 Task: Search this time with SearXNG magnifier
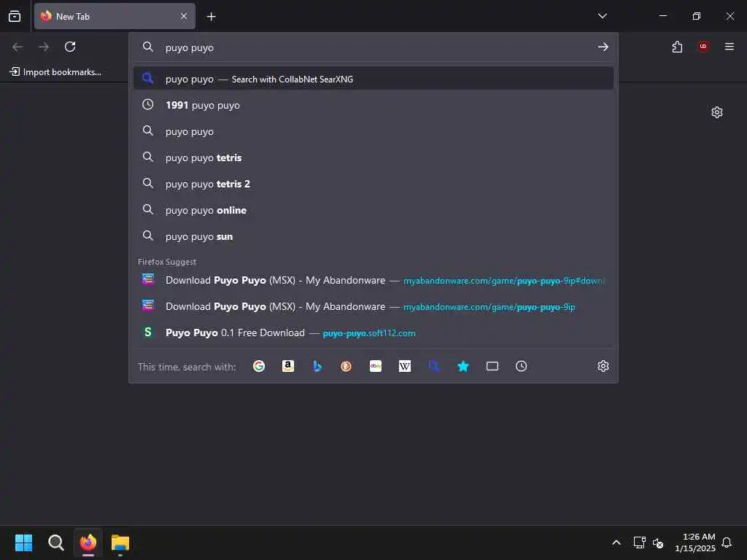pyautogui.click(x=433, y=366)
